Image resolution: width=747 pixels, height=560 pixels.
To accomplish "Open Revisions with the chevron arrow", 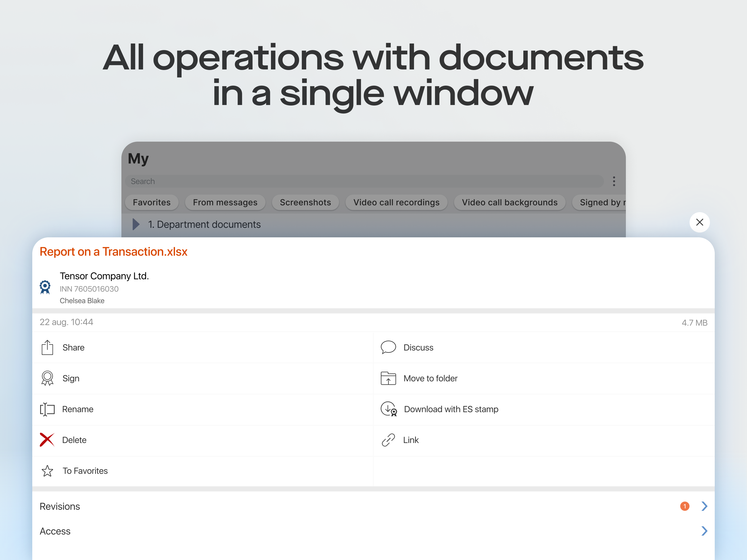I will coord(704,506).
